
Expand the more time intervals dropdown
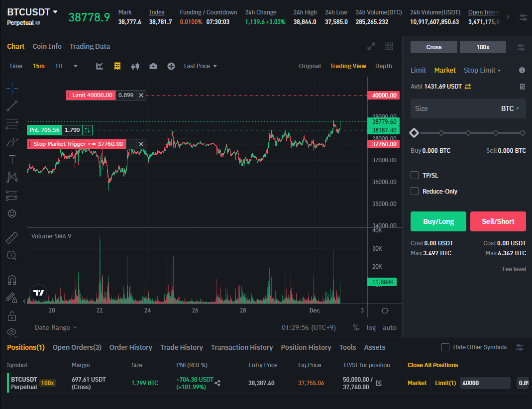(76, 66)
